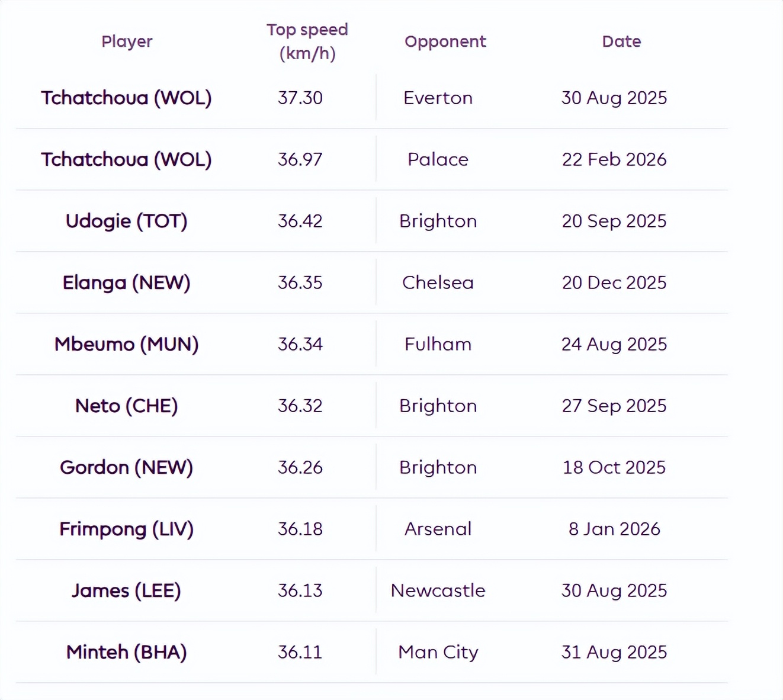Viewport: 783px width, 700px height.
Task: Open Gordon (NEW) player entry
Action: (126, 467)
